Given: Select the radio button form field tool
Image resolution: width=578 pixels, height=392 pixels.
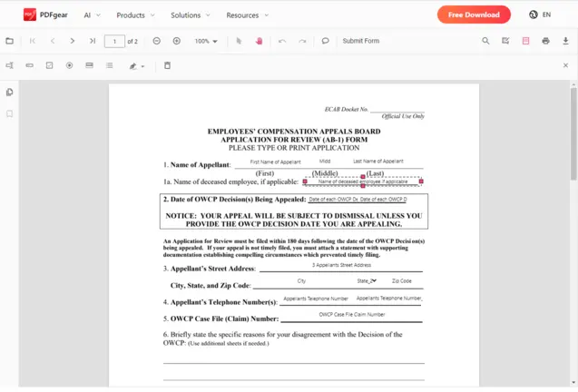Looking at the screenshot, I should tap(69, 65).
